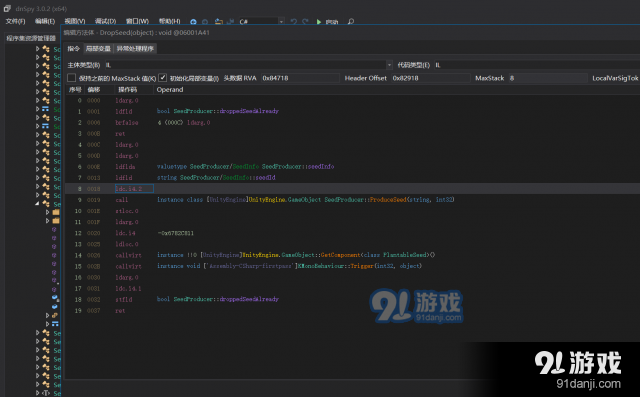Screen dimensions: 640x397
Task: Open the code type (代码类型) IL combo box
Action: (537, 65)
